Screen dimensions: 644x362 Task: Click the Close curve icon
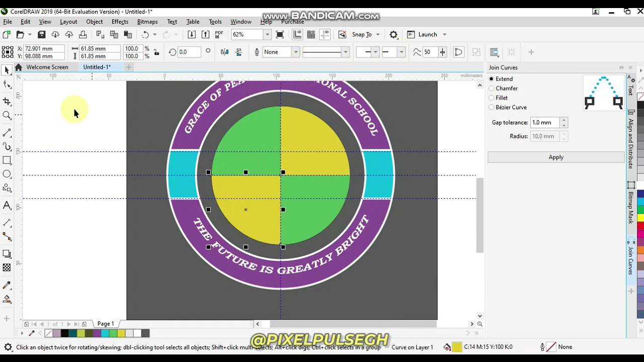(x=458, y=52)
